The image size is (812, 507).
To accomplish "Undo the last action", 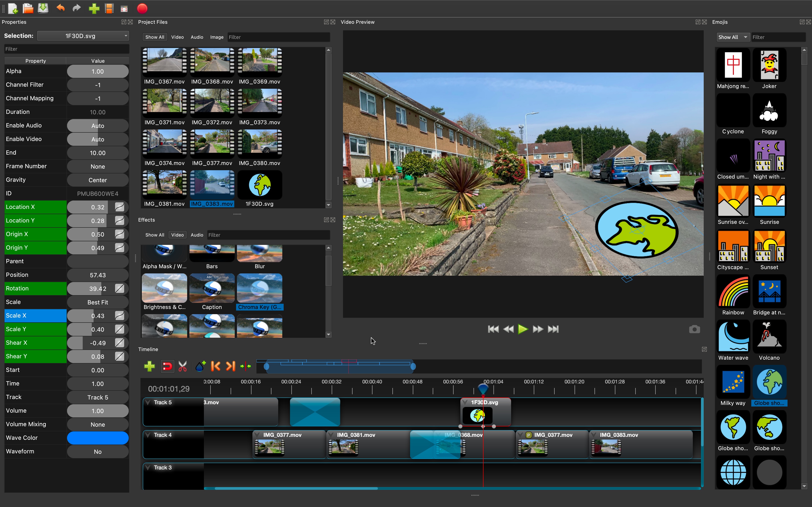I will click(x=61, y=8).
